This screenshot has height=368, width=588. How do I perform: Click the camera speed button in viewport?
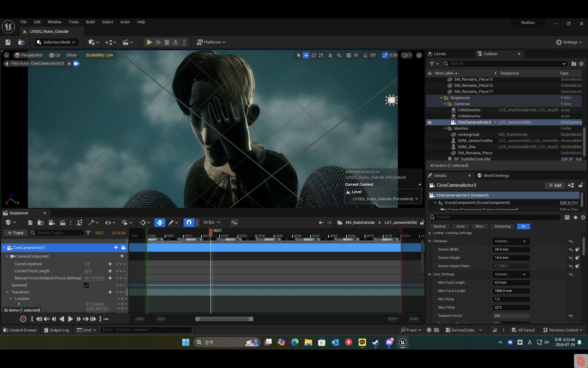(x=407, y=55)
